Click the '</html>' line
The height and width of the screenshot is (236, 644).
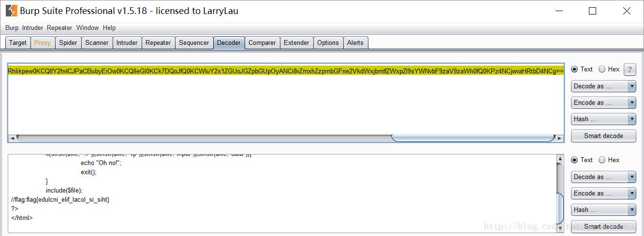click(22, 218)
